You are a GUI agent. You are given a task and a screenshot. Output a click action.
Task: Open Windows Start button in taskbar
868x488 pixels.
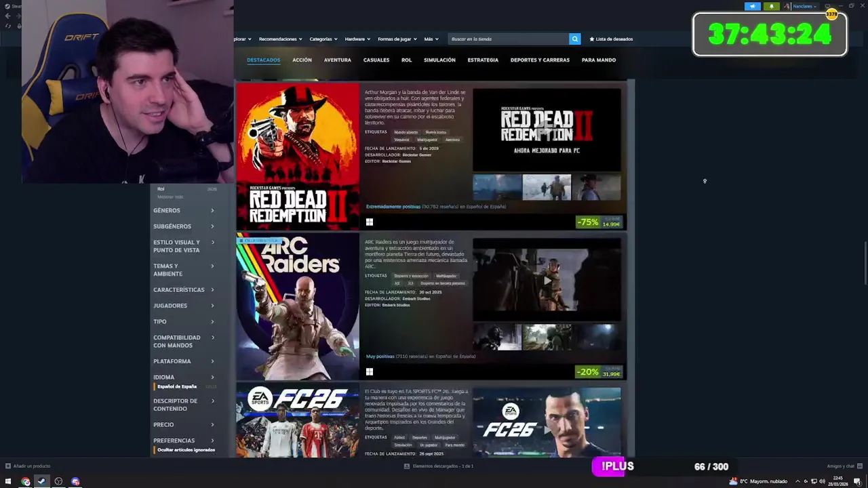(8, 481)
